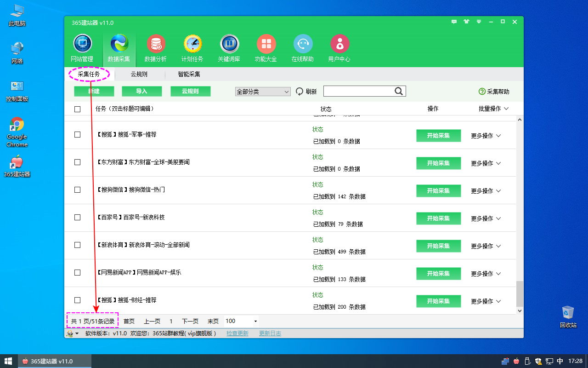The image size is (588, 368).
Task: Switch to the 云规则 tab
Action: [x=139, y=74]
